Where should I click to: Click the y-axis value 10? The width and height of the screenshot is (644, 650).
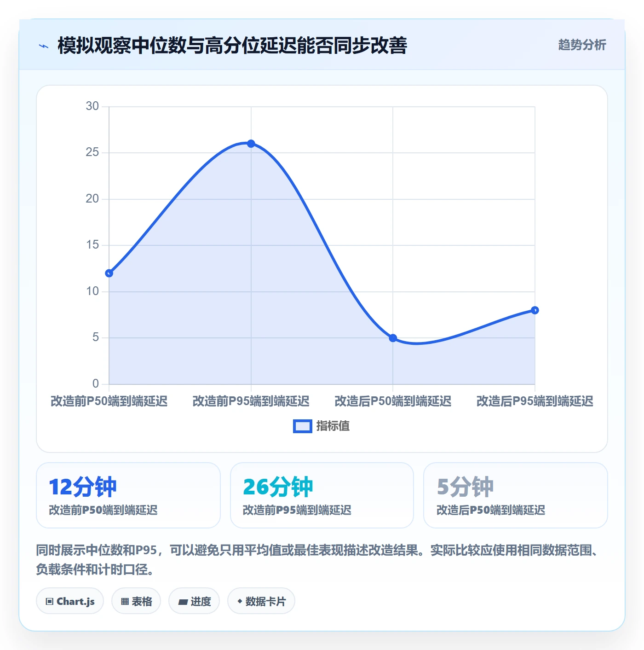(92, 291)
